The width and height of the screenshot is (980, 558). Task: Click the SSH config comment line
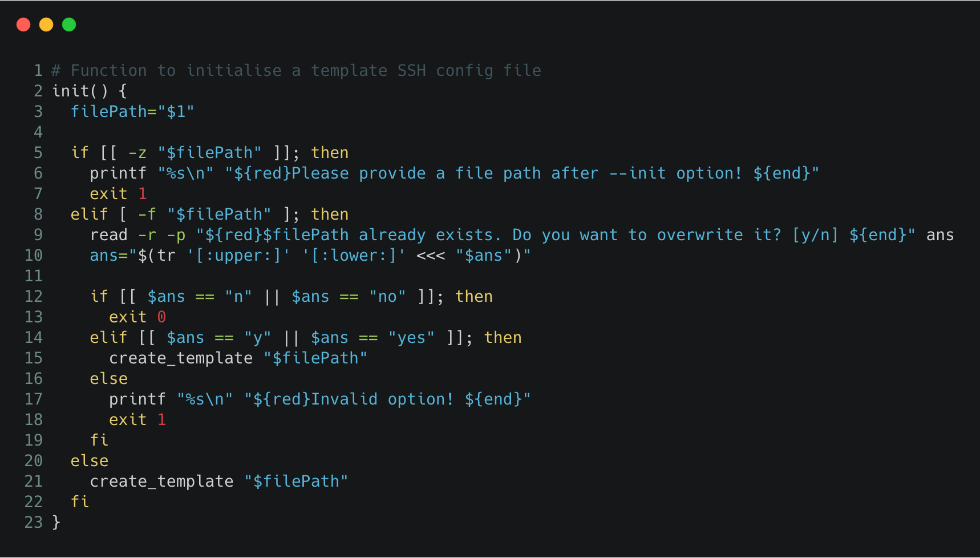click(297, 70)
